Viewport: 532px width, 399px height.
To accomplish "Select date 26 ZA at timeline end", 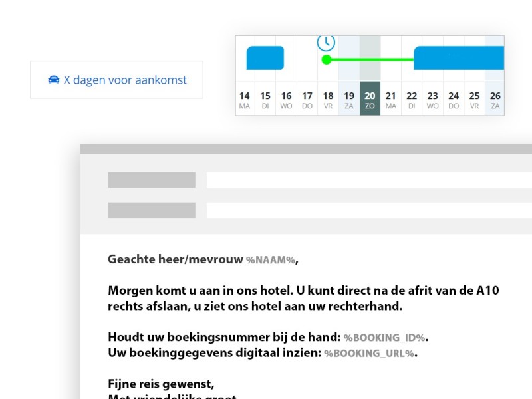I will click(495, 100).
